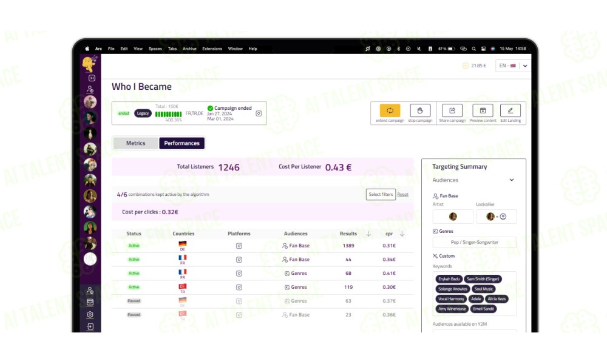Click the Bluetooth icon in the menu bar
The height and width of the screenshot is (364, 607).
pyautogui.click(x=398, y=49)
